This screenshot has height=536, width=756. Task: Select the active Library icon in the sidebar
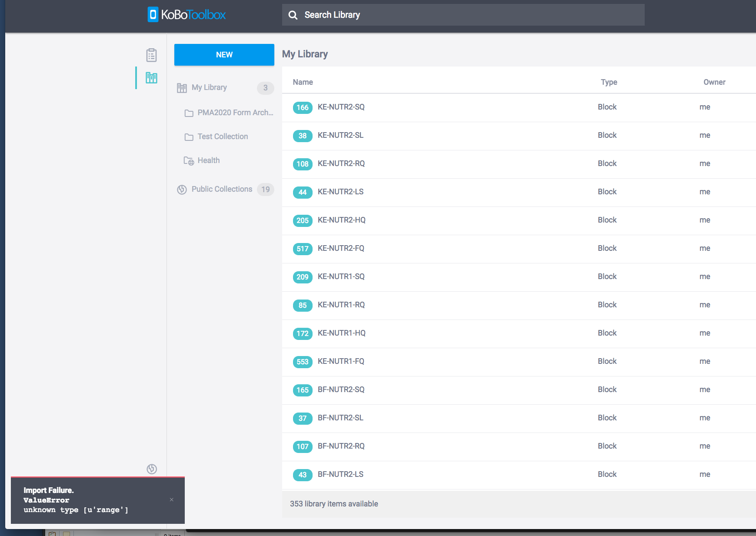(x=151, y=78)
